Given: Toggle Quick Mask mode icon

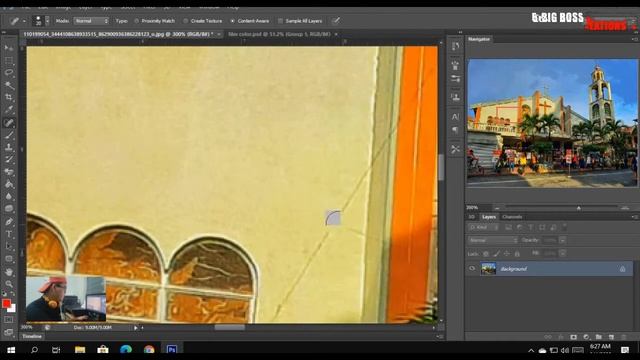Looking at the screenshot, I should [x=8, y=320].
